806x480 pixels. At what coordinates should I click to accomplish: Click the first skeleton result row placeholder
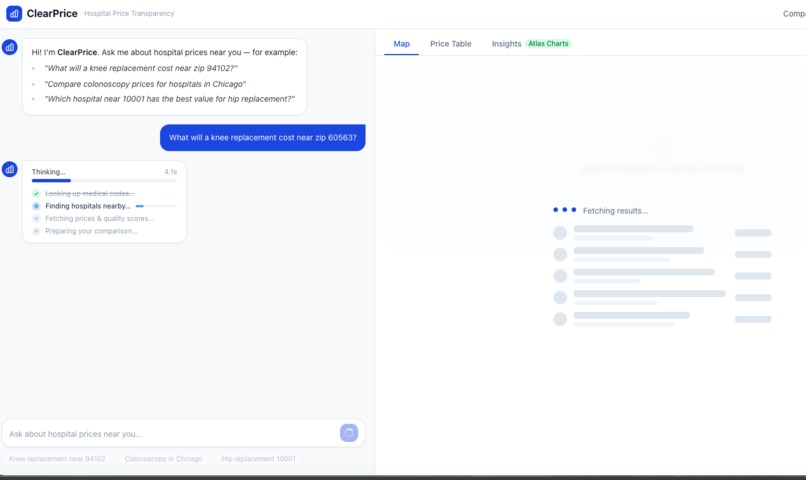[x=662, y=233]
